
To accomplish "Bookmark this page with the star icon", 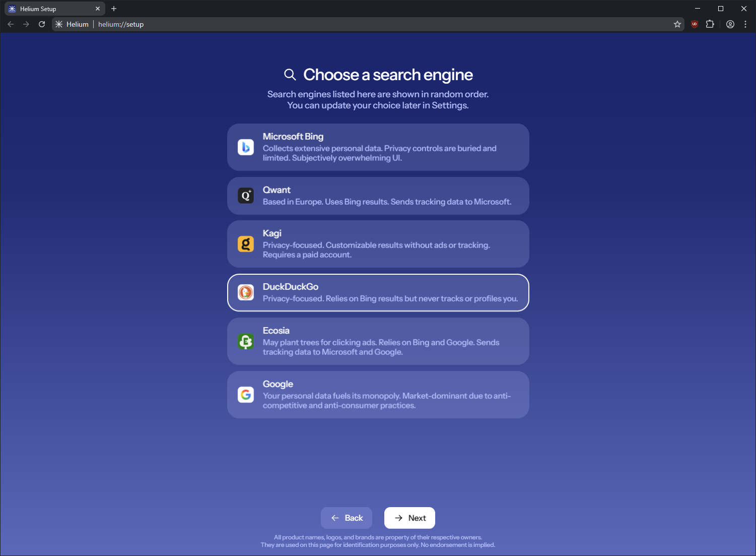I will [677, 24].
